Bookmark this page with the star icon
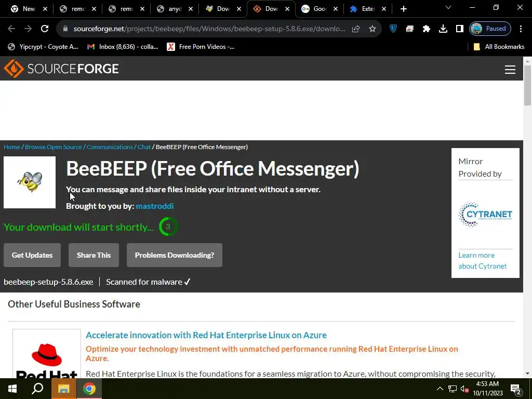Viewport: 532px width, 399px height. click(x=372, y=29)
